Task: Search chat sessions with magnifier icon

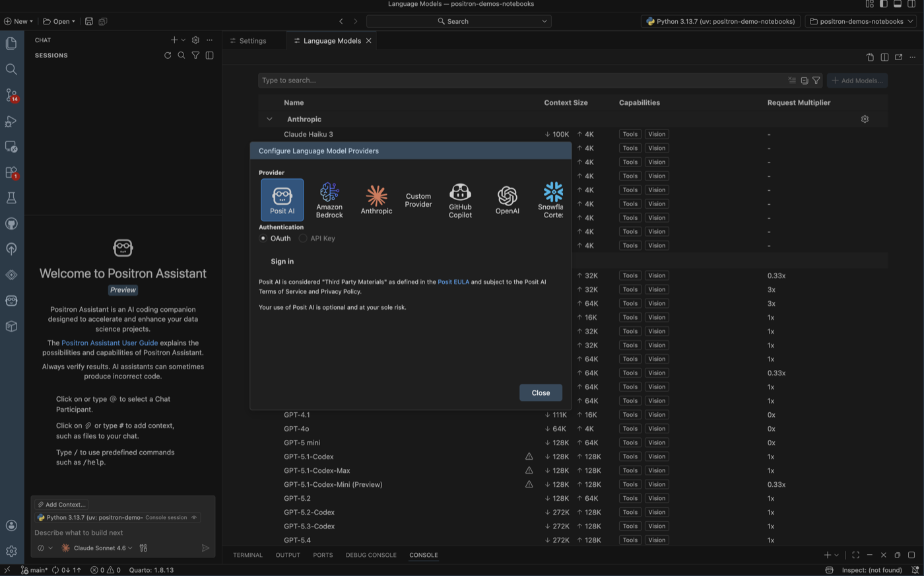Action: click(181, 55)
